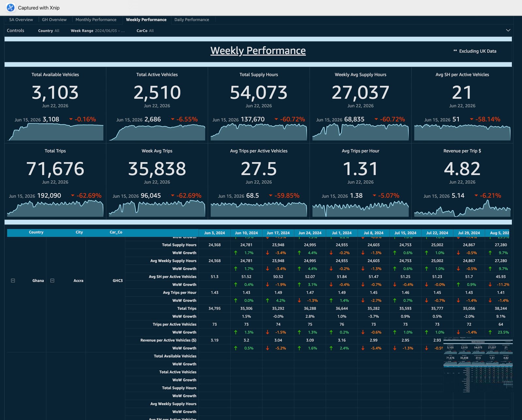
Task: Select Revenue per Trip value 4.82
Action: 462,169
